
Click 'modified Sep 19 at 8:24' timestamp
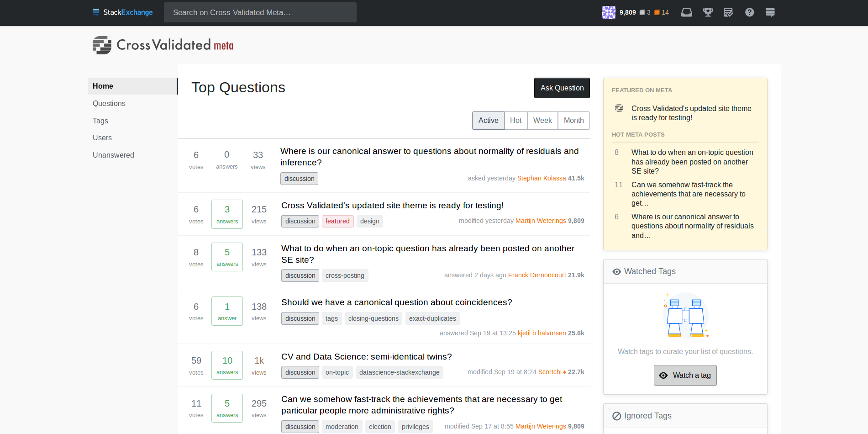pyautogui.click(x=502, y=372)
